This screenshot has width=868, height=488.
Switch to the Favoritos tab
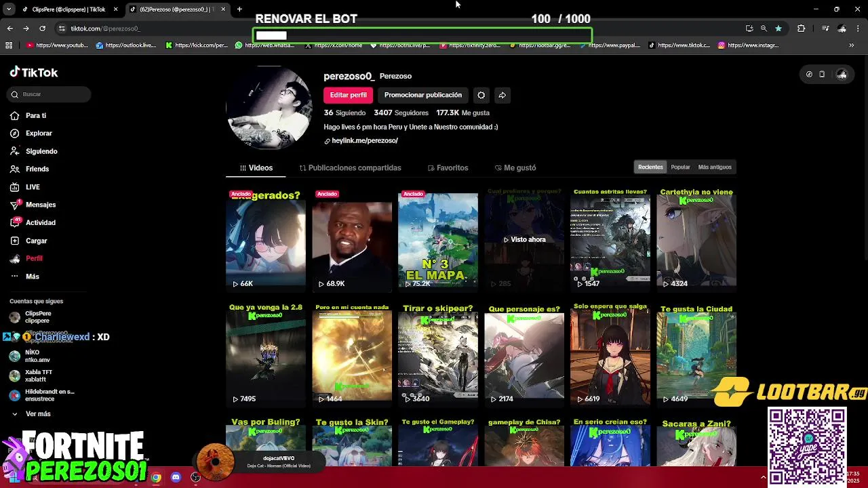(448, 168)
